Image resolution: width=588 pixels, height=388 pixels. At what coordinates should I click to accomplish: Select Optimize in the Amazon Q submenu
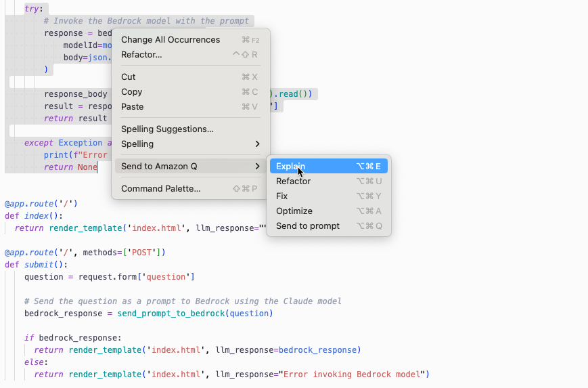tap(294, 211)
